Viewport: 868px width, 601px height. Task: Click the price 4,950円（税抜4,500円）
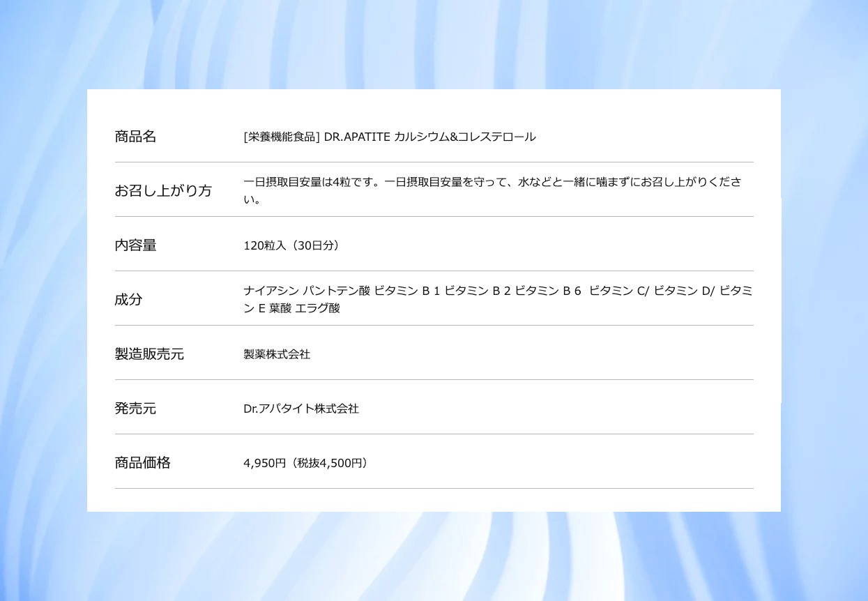coord(307,463)
